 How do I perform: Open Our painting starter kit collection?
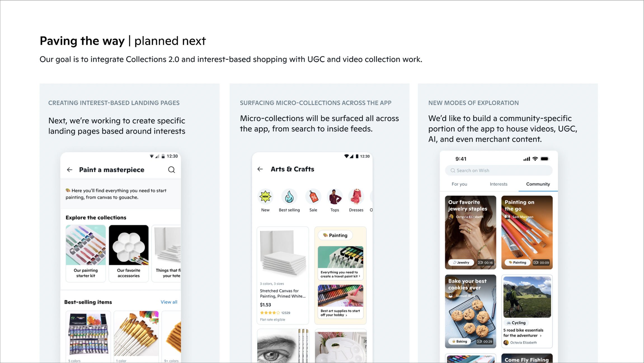(x=86, y=253)
